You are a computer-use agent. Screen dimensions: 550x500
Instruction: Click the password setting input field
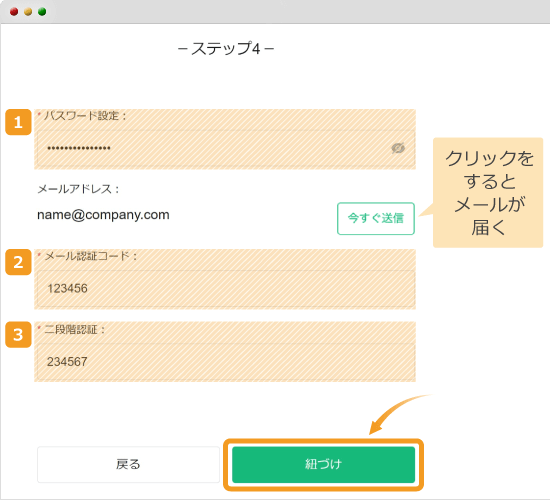click(x=226, y=148)
